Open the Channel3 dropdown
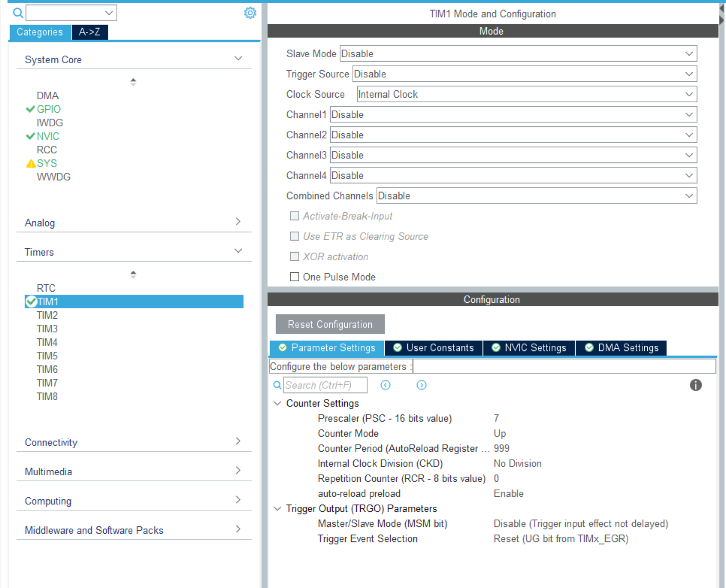726x588 pixels. pos(514,155)
